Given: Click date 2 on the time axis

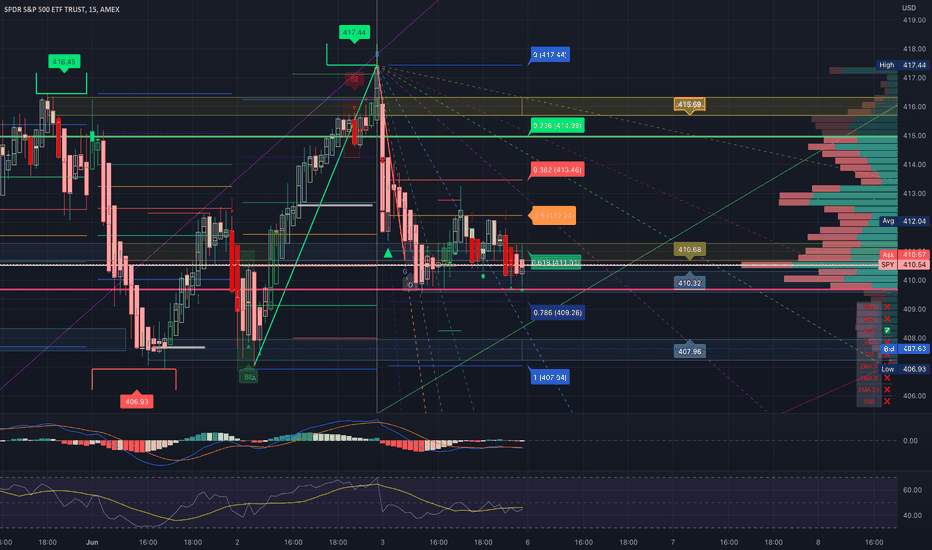Looking at the screenshot, I should pos(237,542).
